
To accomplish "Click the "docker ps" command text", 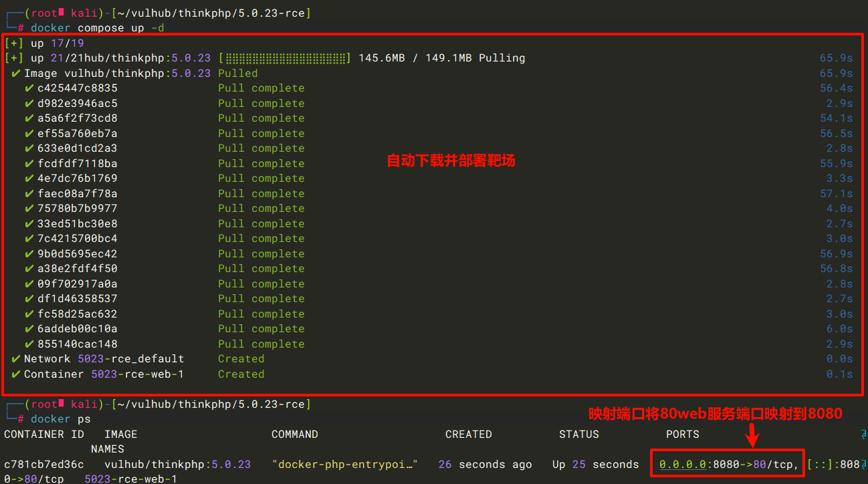I will point(60,419).
